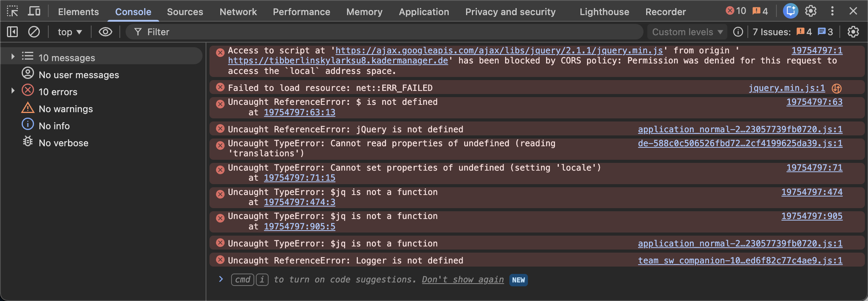Expand the 10 errors group
868x301 pixels.
(13, 91)
